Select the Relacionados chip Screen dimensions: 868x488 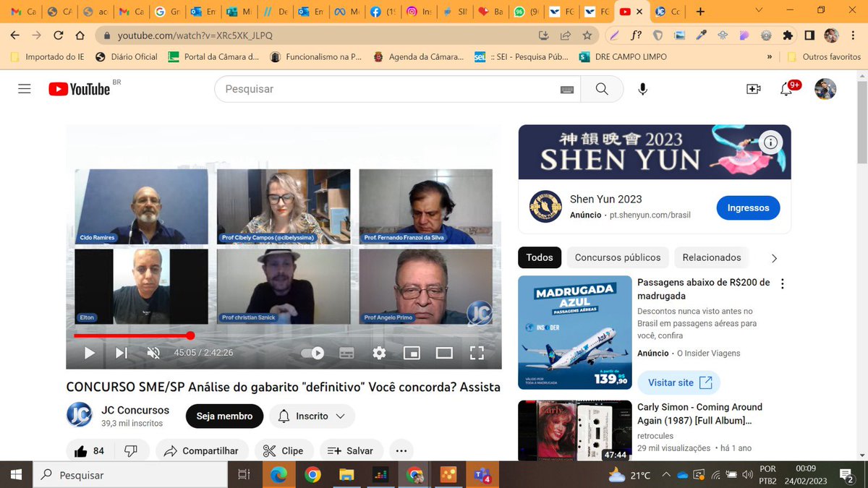coord(712,257)
